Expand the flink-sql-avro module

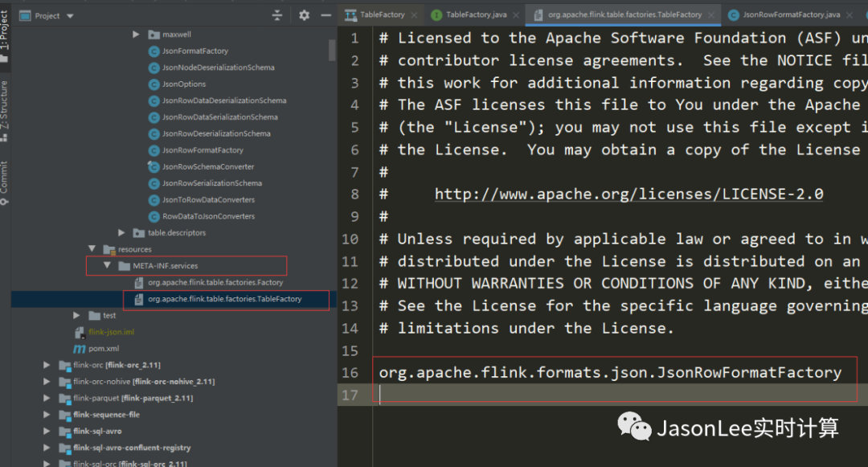click(x=47, y=431)
